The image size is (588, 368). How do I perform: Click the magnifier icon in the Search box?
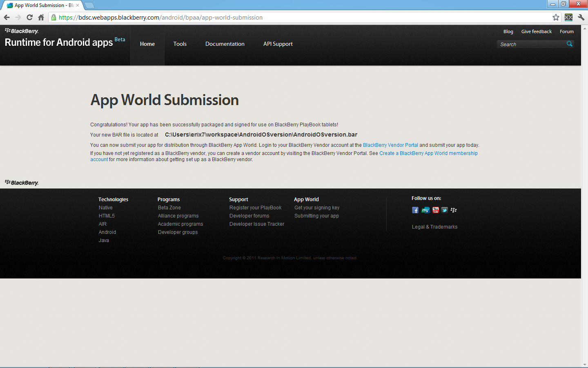[570, 44]
